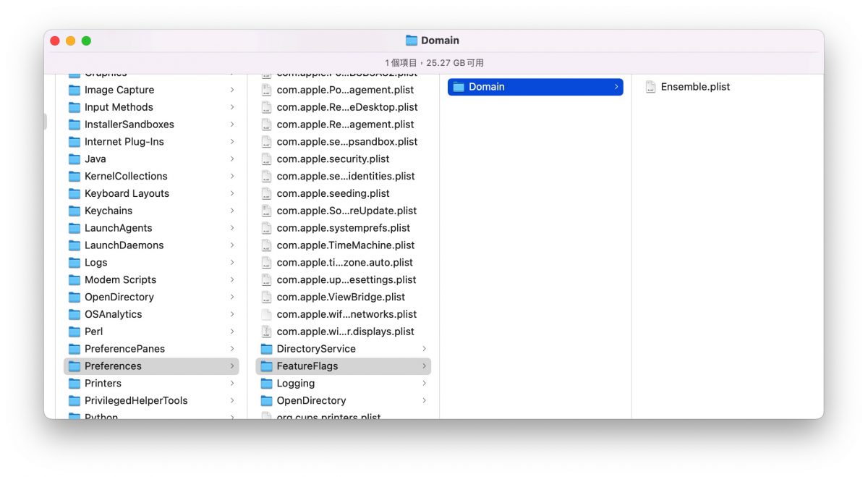This screenshot has width=868, height=477.
Task: Select com.apple.systemprefs.plist
Action: 343,228
